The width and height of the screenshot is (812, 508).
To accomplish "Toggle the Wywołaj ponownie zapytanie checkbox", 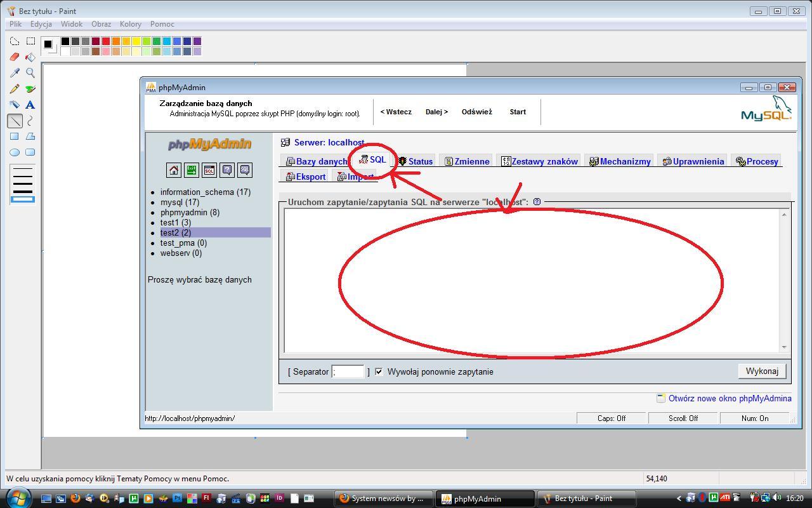I will [379, 371].
